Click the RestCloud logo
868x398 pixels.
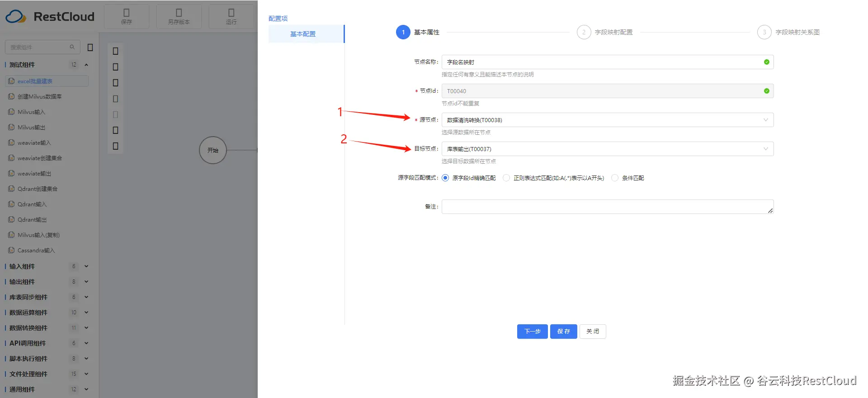coord(50,17)
